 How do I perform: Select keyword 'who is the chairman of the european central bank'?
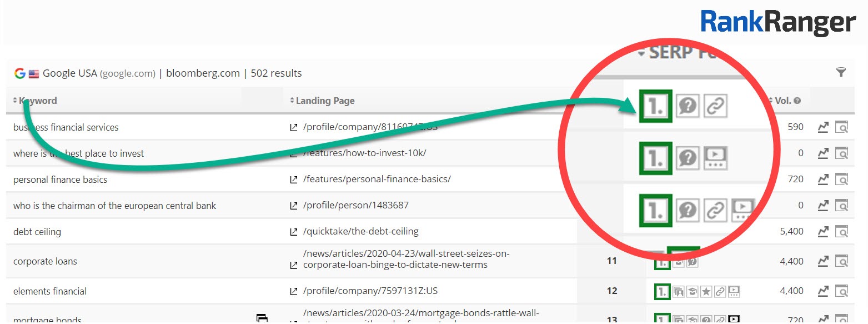pos(114,206)
